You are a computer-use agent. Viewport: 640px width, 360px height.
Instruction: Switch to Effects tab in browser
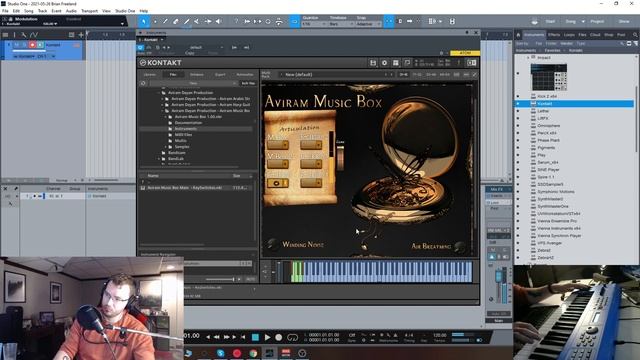553,35
